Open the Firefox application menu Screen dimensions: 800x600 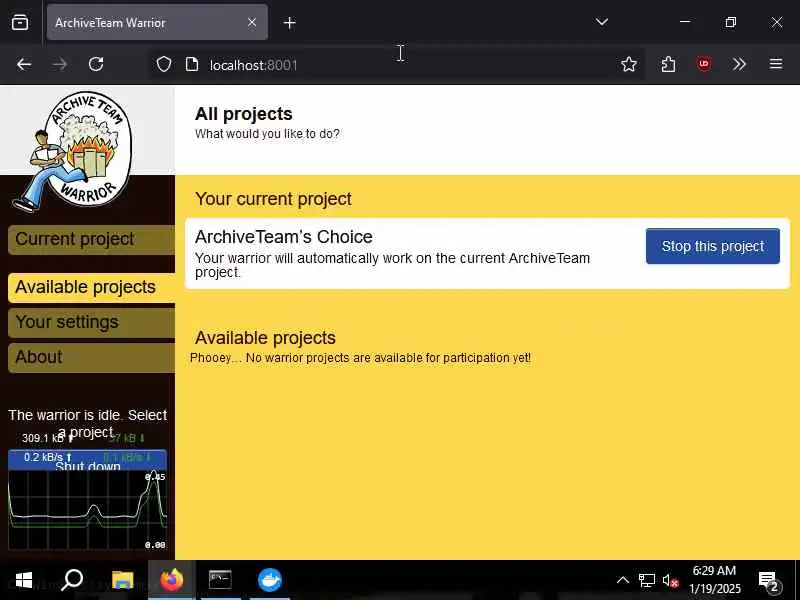coord(776,64)
